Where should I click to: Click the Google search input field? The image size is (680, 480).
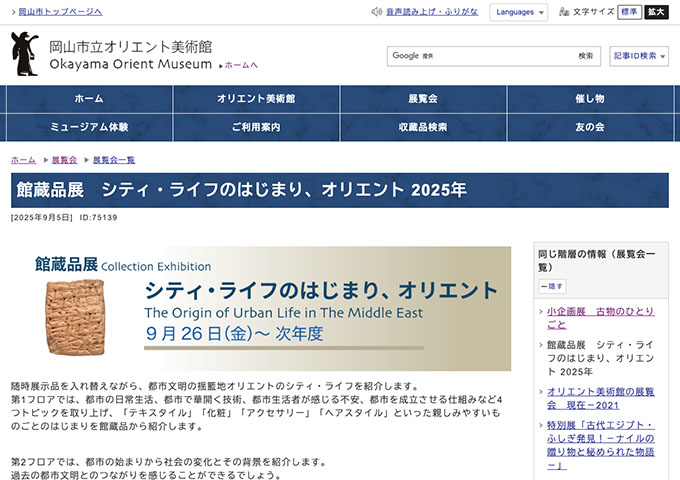point(479,56)
